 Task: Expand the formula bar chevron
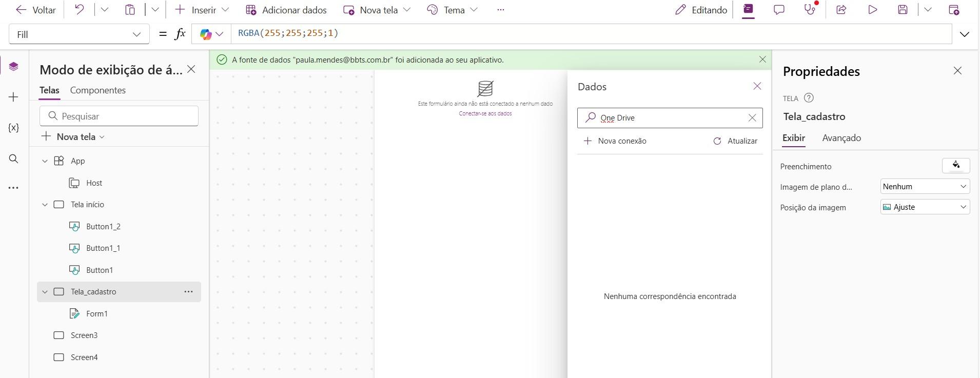tap(965, 34)
